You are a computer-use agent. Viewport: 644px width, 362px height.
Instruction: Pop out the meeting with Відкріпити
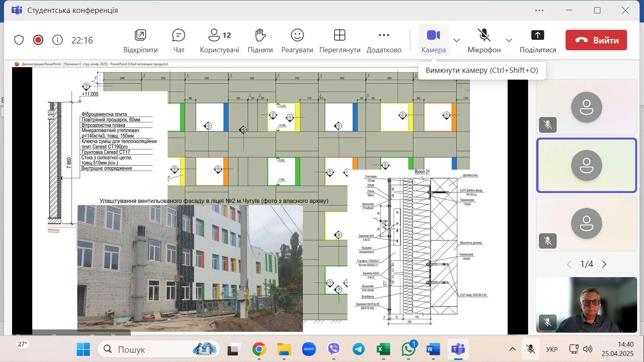click(x=140, y=41)
